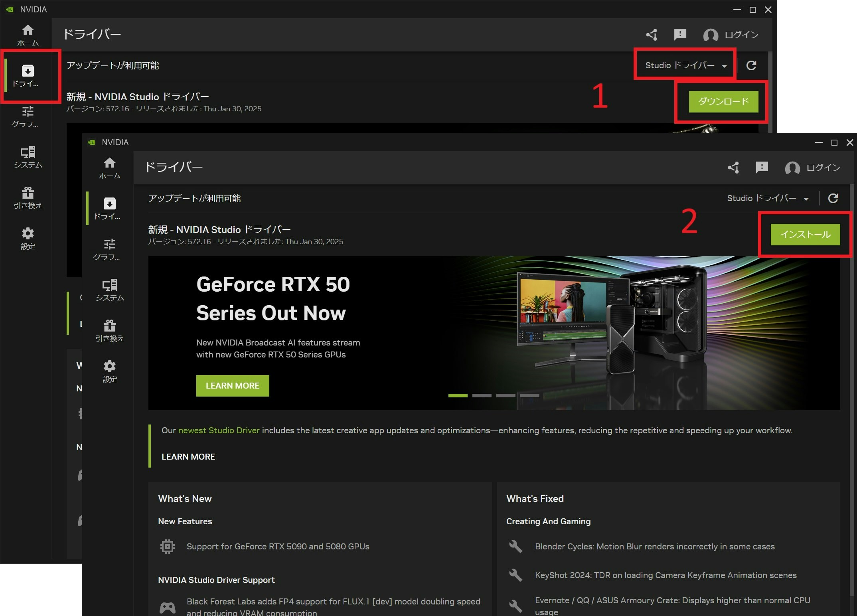Expand Studio ドライバー dropdown in back window
857x616 pixels.
(685, 65)
